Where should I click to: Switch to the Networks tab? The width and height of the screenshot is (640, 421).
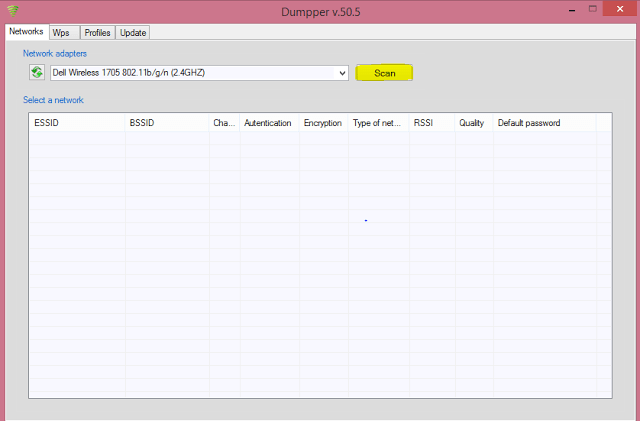[27, 32]
